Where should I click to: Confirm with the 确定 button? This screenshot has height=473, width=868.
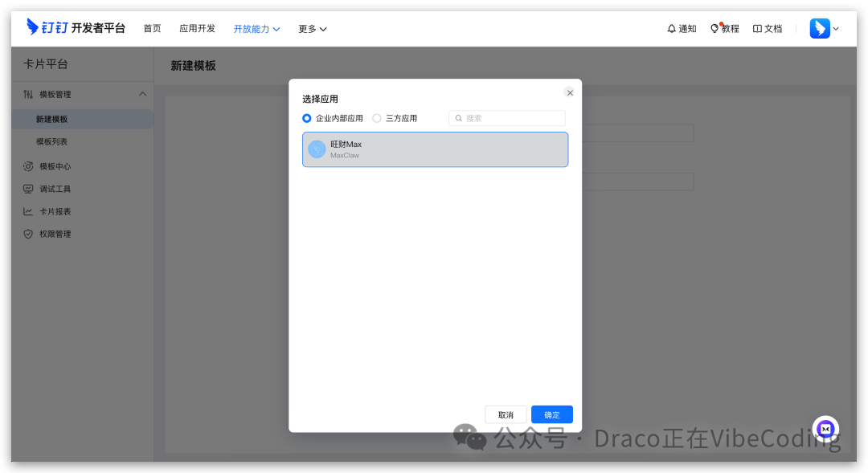(551, 414)
